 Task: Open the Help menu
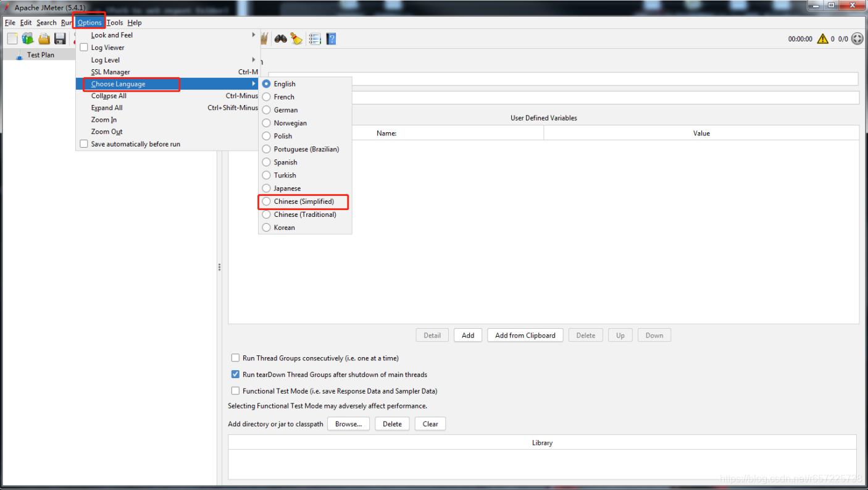(x=135, y=23)
